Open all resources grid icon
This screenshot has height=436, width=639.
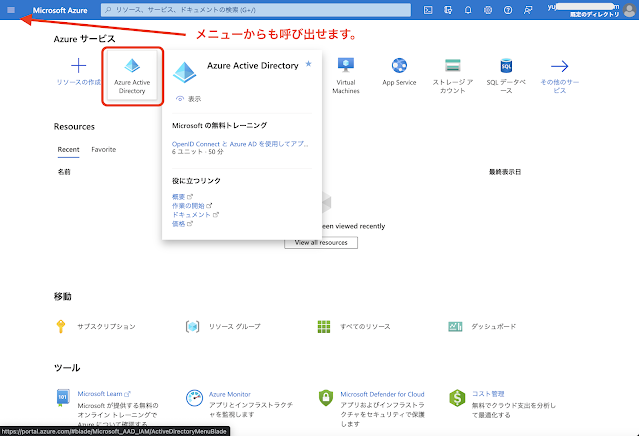(x=324, y=326)
